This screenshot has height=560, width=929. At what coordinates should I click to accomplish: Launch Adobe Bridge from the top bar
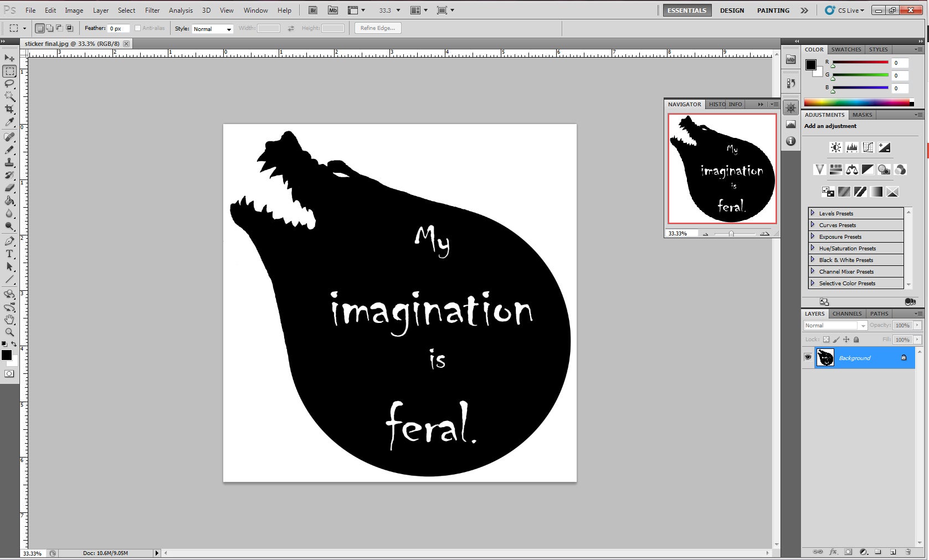(x=313, y=11)
